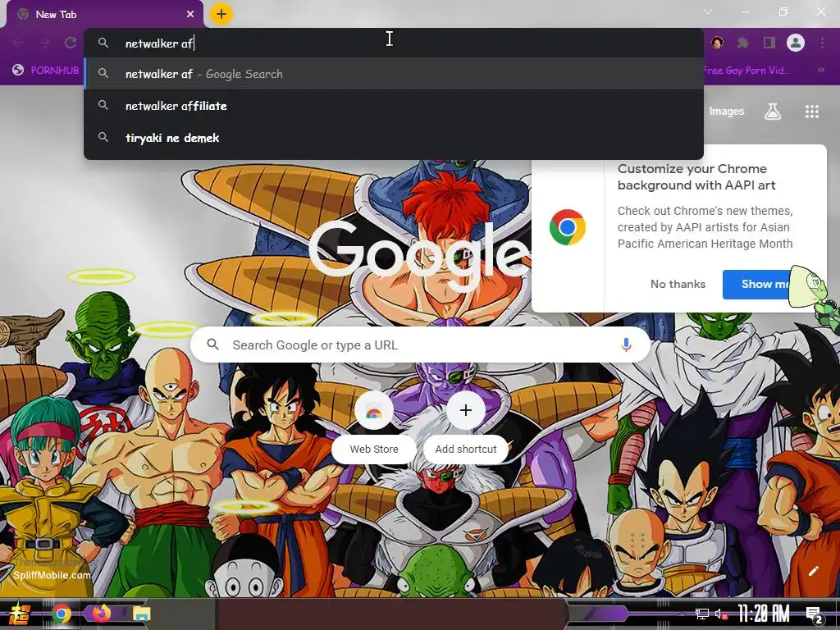This screenshot has height=630, width=840.
Task: Open the Search Labs flask icon
Action: click(773, 112)
